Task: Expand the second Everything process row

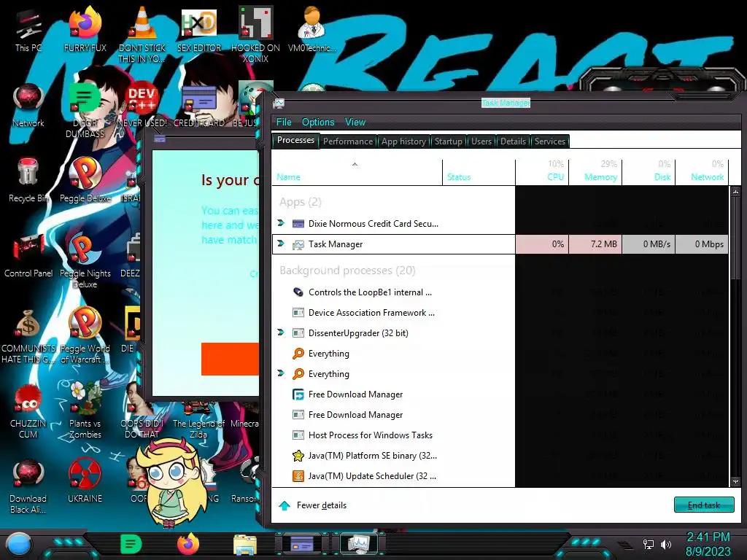Action: point(281,373)
